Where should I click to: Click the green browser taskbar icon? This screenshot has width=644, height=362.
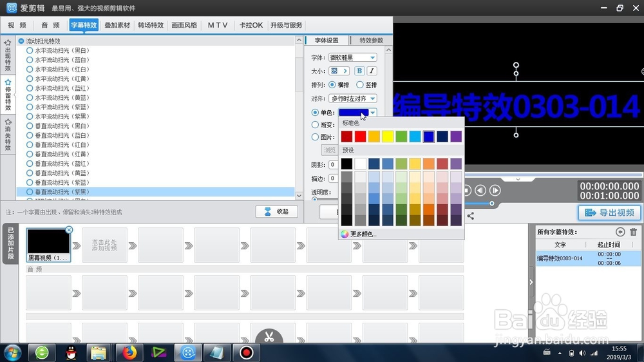pos(42,352)
